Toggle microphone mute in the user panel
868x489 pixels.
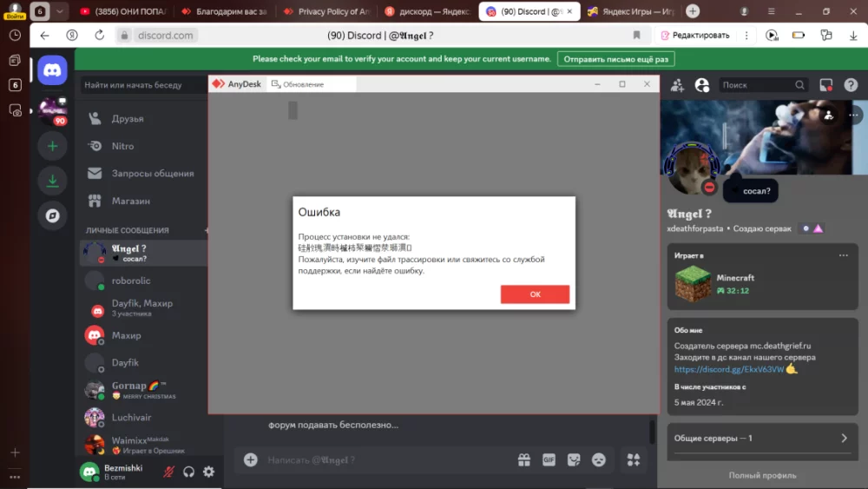click(169, 472)
